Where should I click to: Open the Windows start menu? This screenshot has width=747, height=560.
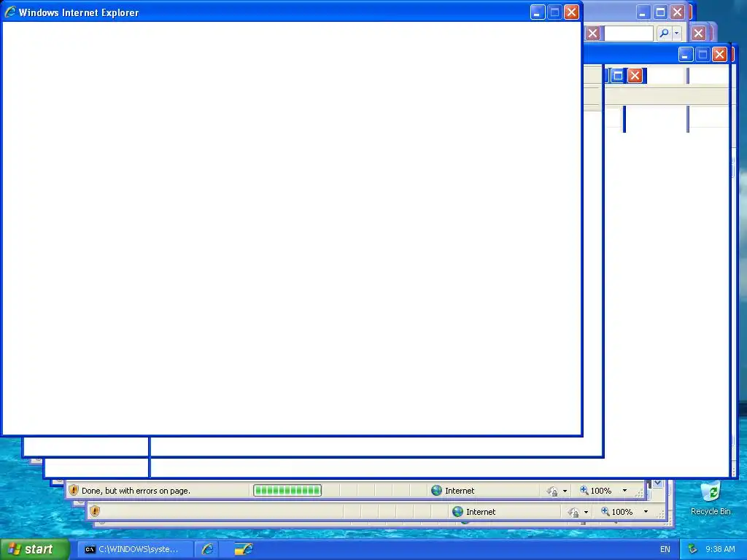35,549
